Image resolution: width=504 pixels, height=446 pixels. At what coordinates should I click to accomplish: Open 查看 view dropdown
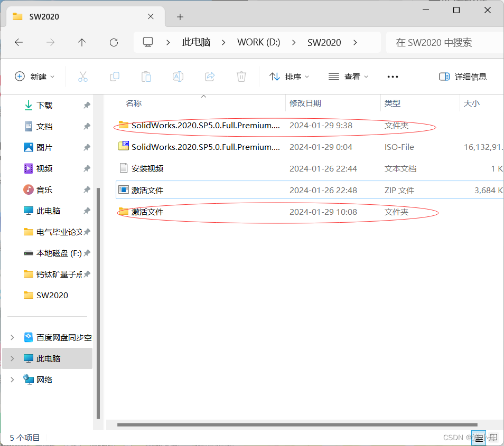pyautogui.click(x=348, y=77)
